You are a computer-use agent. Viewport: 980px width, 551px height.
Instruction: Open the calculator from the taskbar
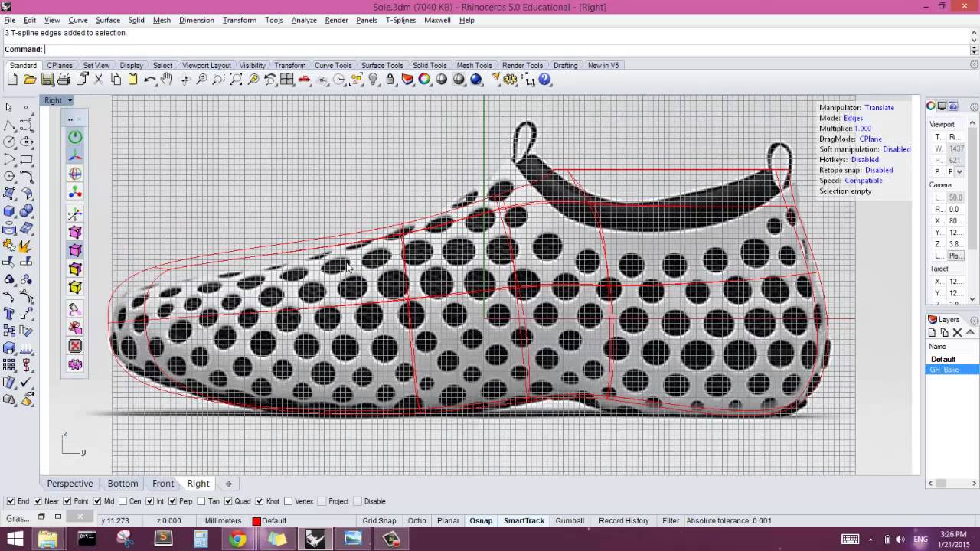point(201,540)
